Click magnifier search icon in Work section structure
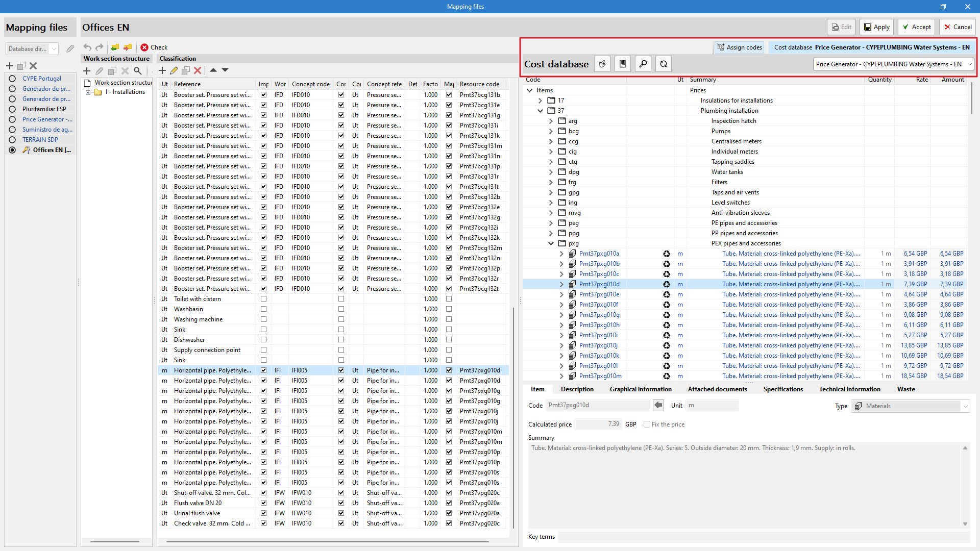The width and height of the screenshot is (980, 551). [138, 71]
